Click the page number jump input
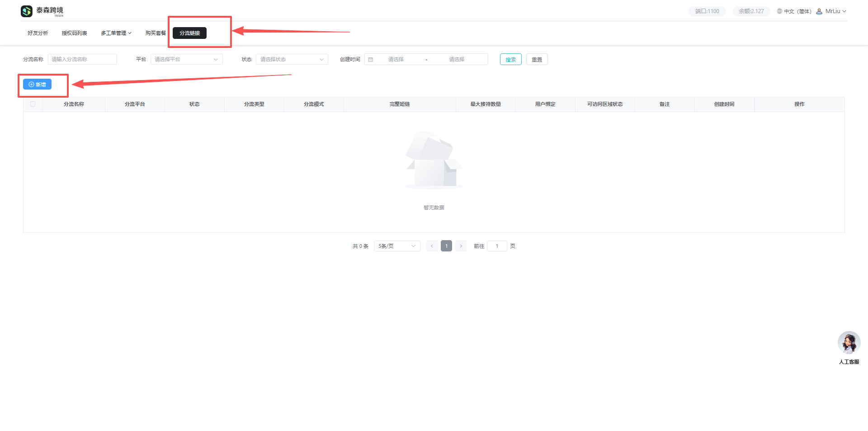868x431 pixels. [497, 246]
